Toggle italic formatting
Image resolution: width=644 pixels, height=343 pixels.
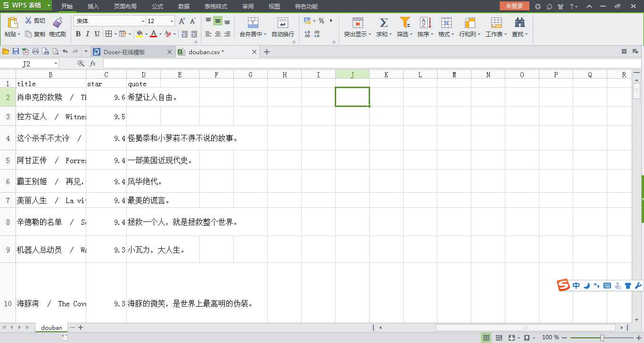pos(88,34)
